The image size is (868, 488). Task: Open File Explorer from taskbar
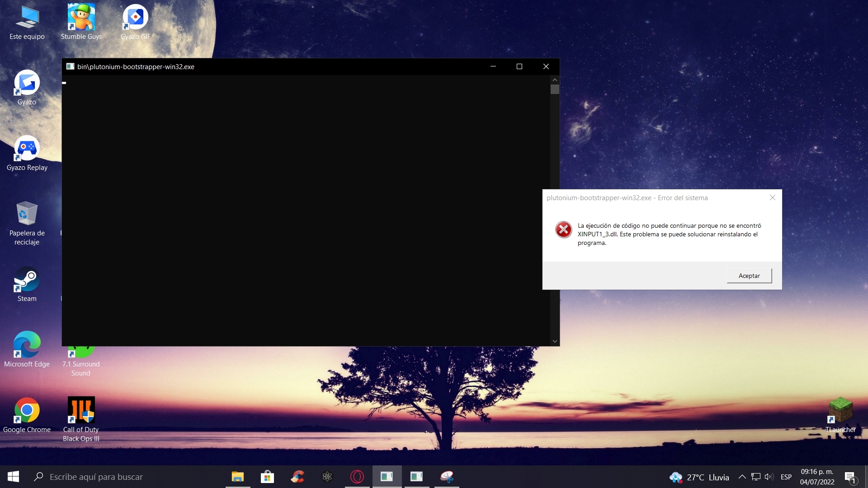coord(238,477)
